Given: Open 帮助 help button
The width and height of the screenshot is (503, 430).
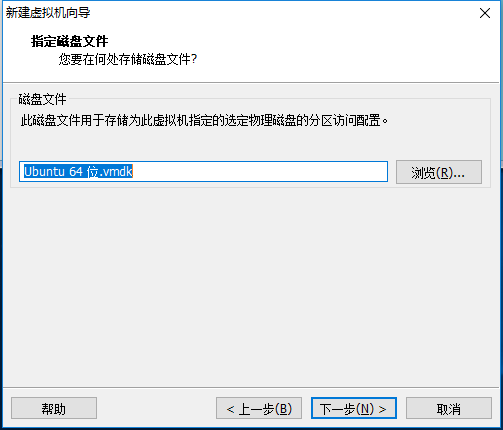Looking at the screenshot, I should pos(54,408).
